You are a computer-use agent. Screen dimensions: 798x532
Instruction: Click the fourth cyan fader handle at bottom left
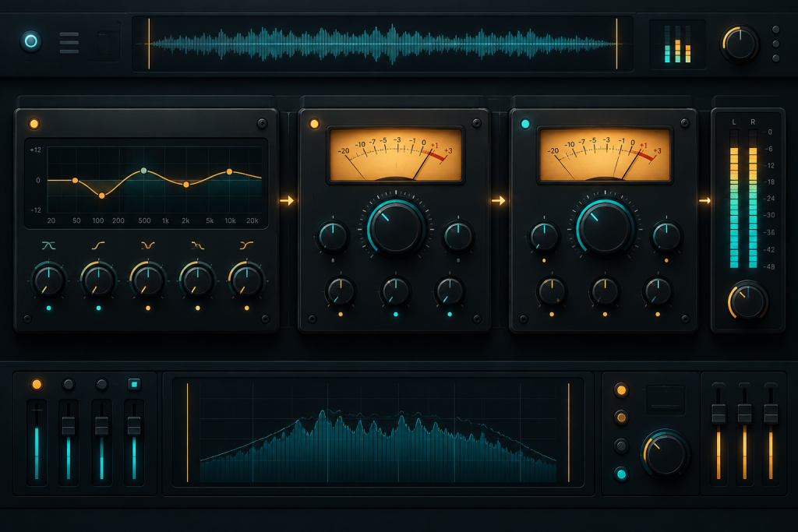134,426
